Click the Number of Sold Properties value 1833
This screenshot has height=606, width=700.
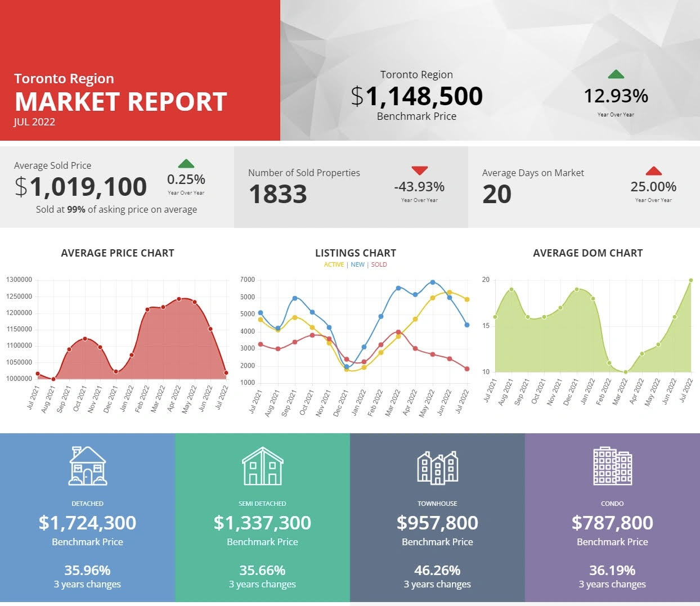(278, 194)
